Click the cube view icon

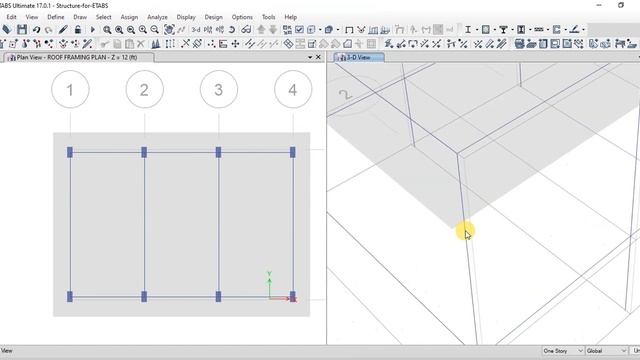point(329,30)
